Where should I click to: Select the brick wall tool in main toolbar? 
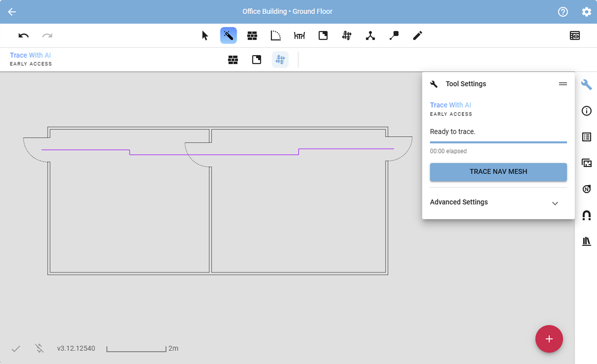click(x=252, y=36)
